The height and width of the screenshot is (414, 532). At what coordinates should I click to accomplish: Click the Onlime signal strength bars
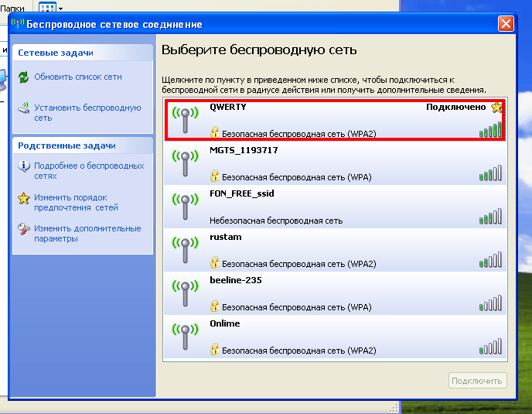(x=490, y=347)
